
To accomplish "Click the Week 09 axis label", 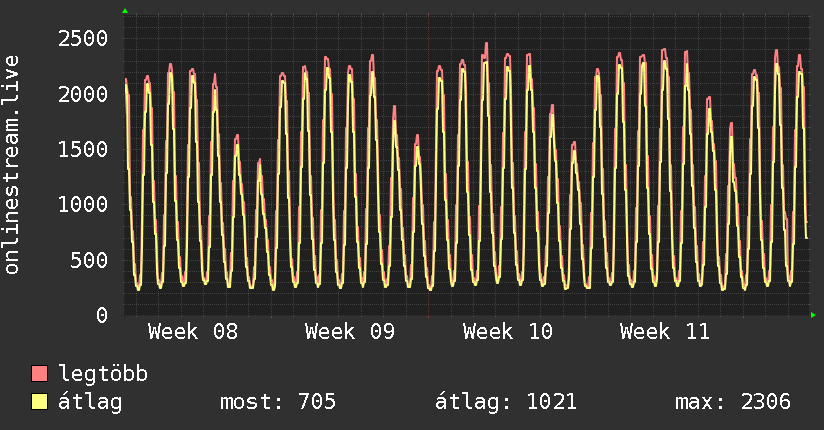I will pyautogui.click(x=350, y=332).
